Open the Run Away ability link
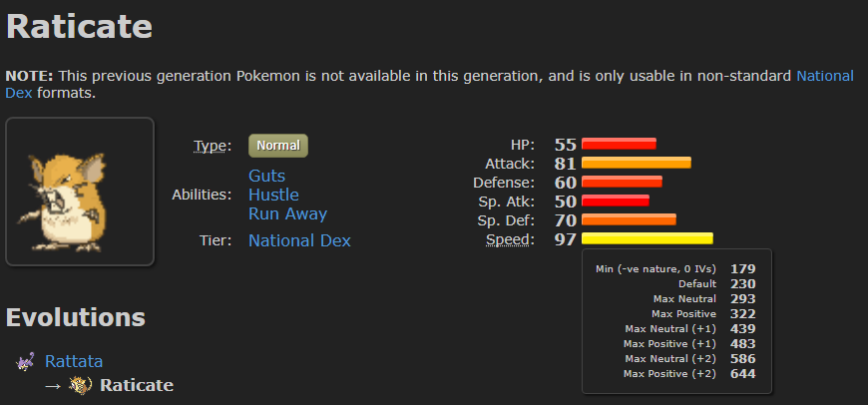868x405 pixels. point(288,213)
